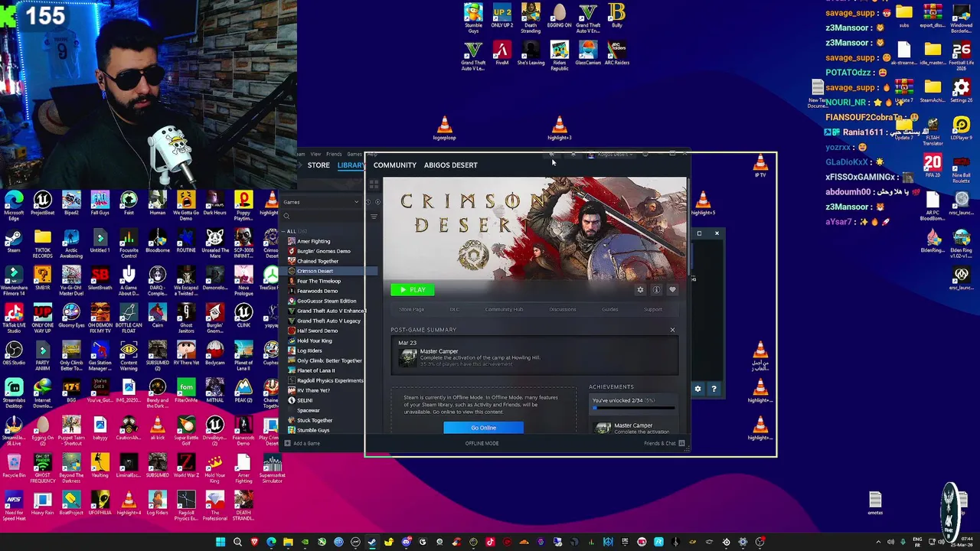Open World War Z desktop shortcut
Viewport: 980px width, 551px height.
click(186, 465)
